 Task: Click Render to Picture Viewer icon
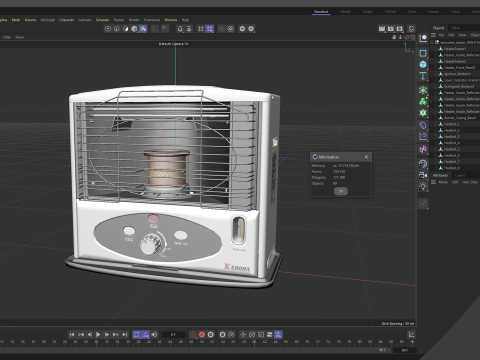pos(391,29)
